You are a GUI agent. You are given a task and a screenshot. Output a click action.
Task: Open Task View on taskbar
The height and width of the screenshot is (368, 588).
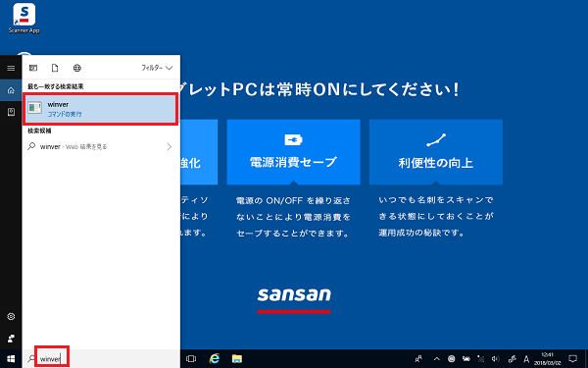click(191, 359)
